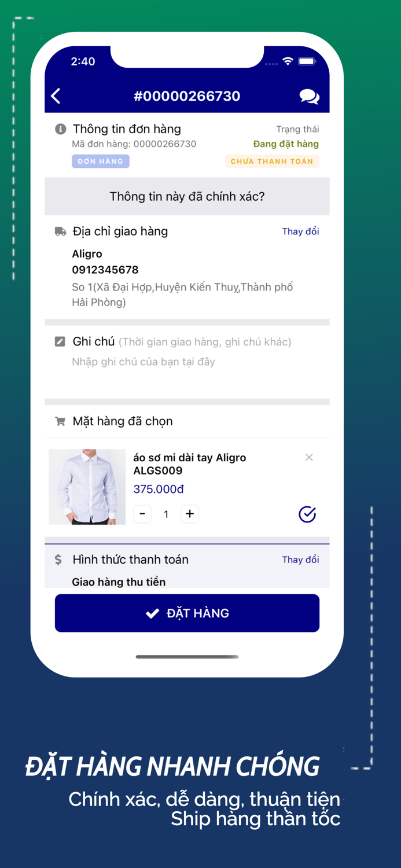Check the Wi-Fi status icon
The height and width of the screenshot is (868, 401).
pos(288,61)
